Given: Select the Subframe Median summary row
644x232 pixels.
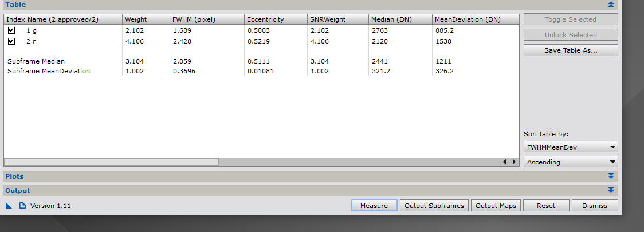Looking at the screenshot, I should point(36,61).
